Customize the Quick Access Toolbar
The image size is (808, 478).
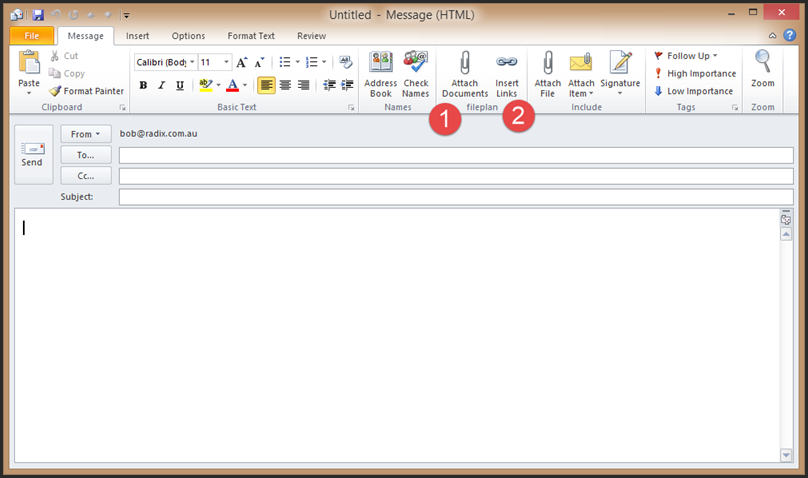(x=126, y=15)
